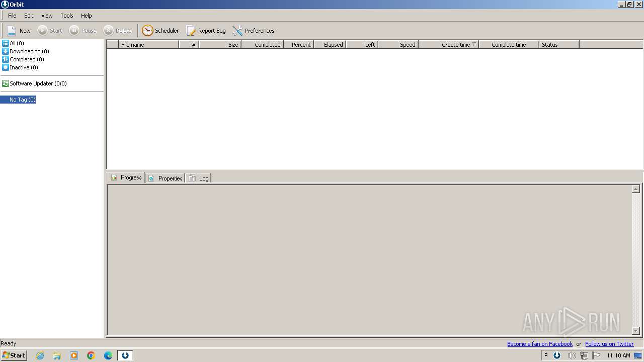Select the No Tag (0) item
Image resolution: width=644 pixels, height=362 pixels.
tap(22, 100)
